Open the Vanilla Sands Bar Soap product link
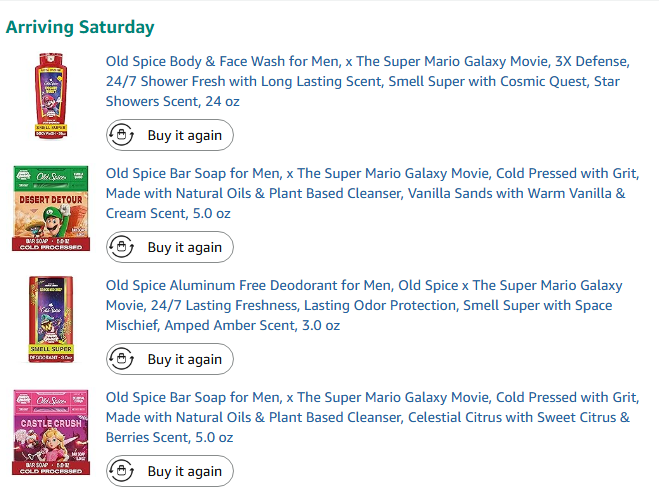This screenshot has width=659, height=492. 372,193
